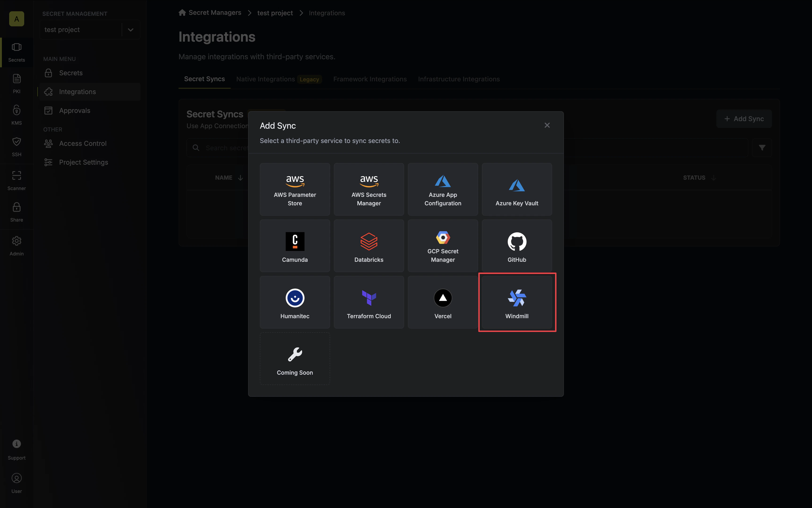This screenshot has width=812, height=508.
Task: Select the AWS Parameter Store sync option
Action: pyautogui.click(x=295, y=189)
